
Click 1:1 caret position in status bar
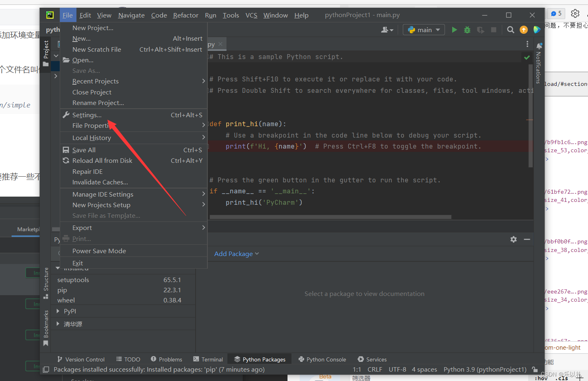coord(357,369)
